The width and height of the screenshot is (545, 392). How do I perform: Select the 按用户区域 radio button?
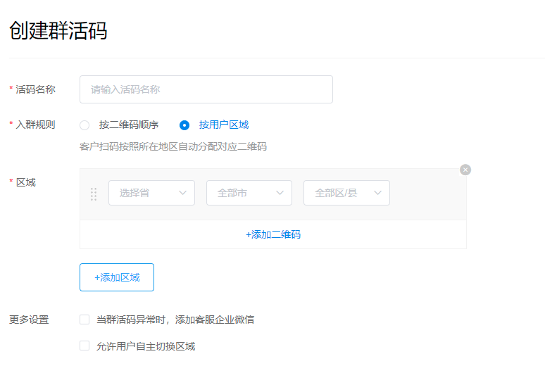(x=184, y=125)
